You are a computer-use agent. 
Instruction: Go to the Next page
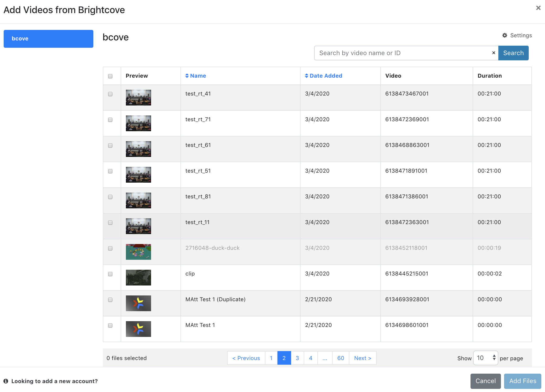[363, 358]
